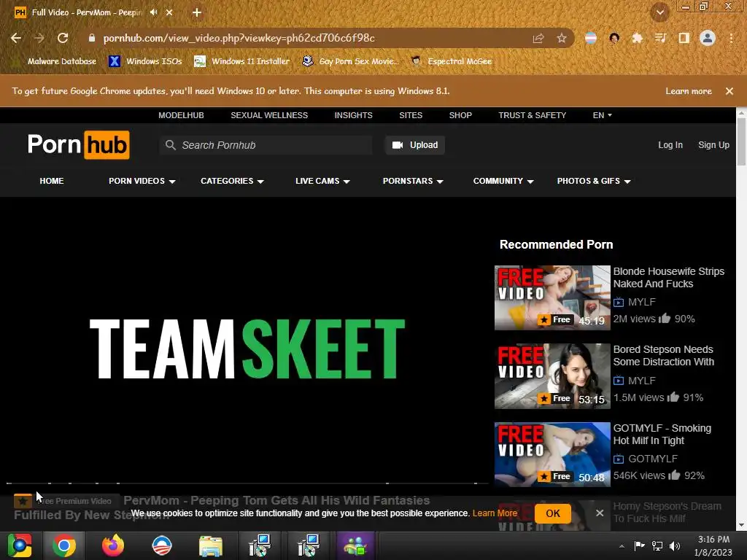The image size is (747, 560).
Task: Open the messenger people icon on taskbar
Action: click(355, 545)
